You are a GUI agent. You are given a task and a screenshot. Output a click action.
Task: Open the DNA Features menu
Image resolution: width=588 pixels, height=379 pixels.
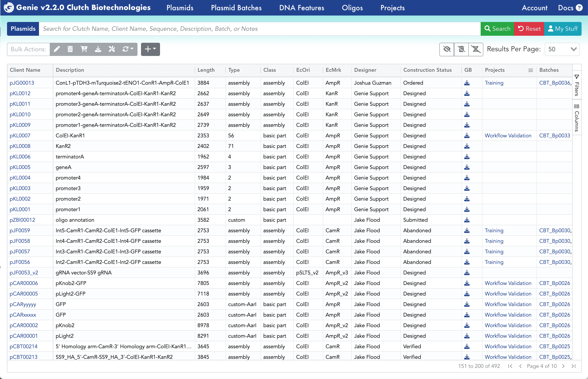[302, 8]
